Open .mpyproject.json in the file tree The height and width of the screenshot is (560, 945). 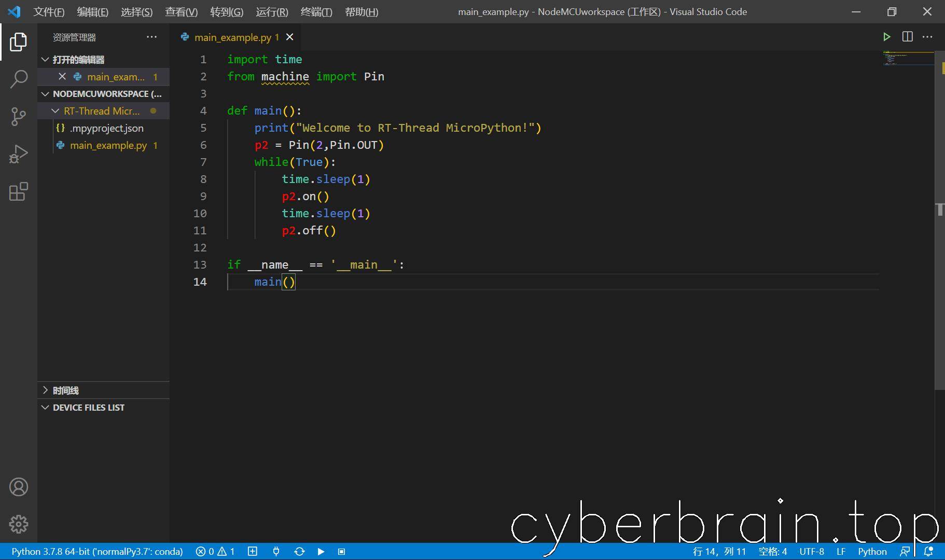107,128
